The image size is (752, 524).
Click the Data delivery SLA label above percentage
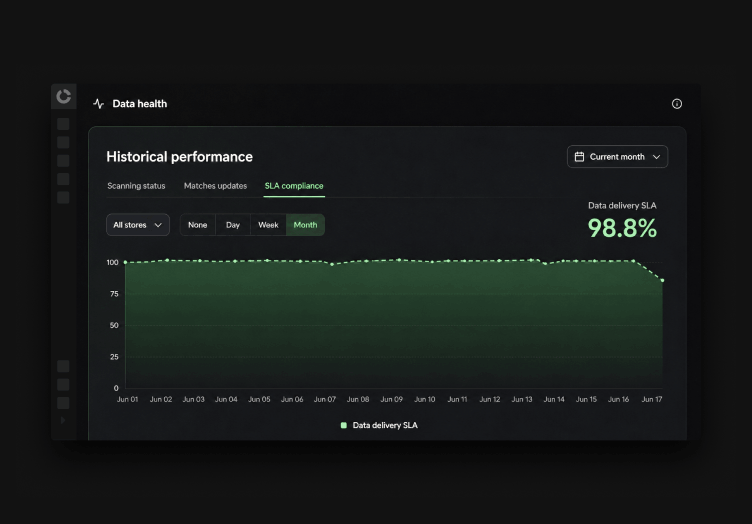pos(622,206)
